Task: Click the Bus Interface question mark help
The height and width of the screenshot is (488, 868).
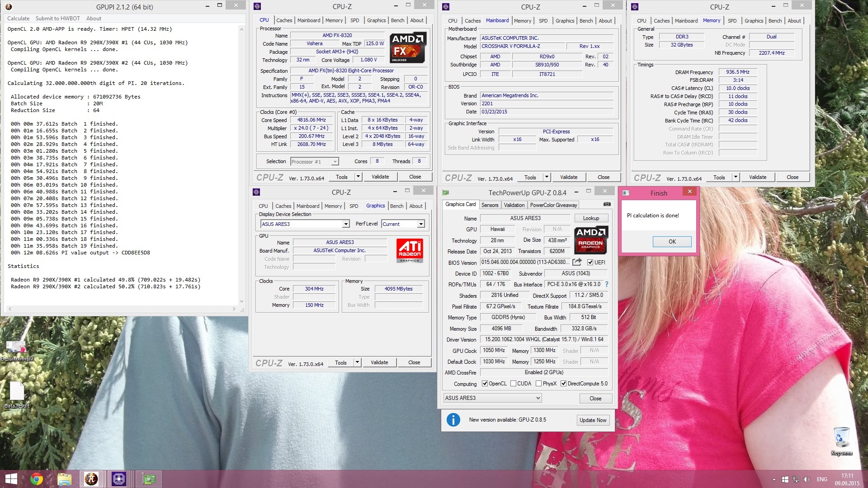Action: (607, 284)
